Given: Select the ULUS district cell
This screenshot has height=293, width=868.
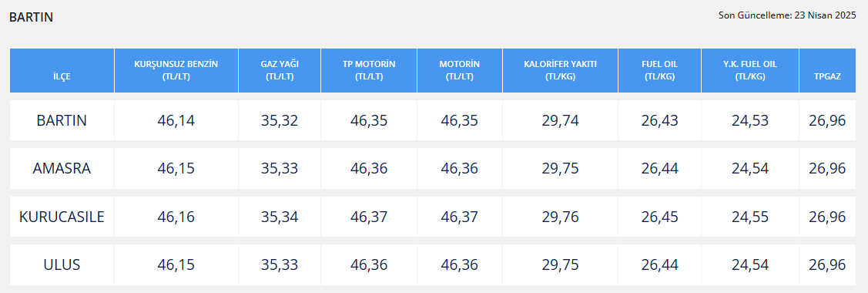Looking at the screenshot, I should (62, 264).
